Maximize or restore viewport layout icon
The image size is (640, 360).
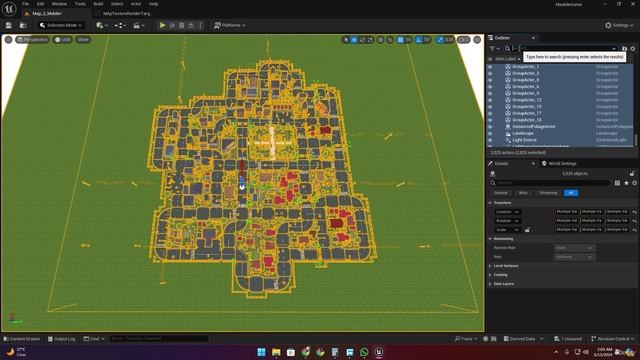pos(477,40)
